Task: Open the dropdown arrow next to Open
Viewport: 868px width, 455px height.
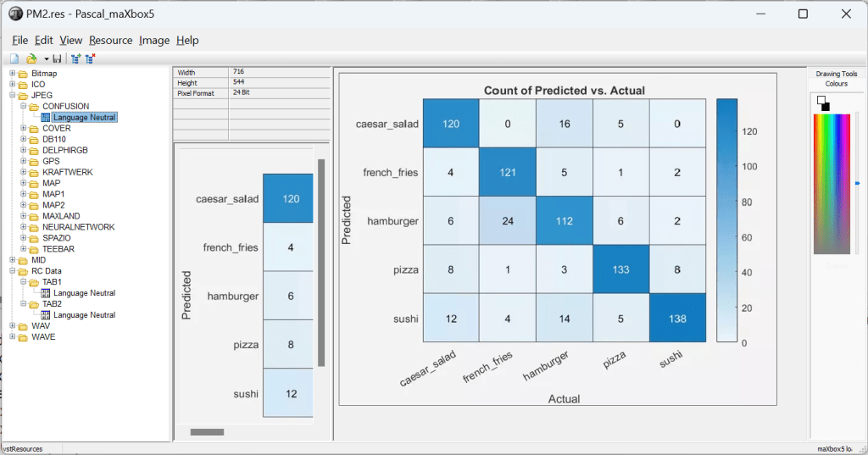Action: click(46, 58)
